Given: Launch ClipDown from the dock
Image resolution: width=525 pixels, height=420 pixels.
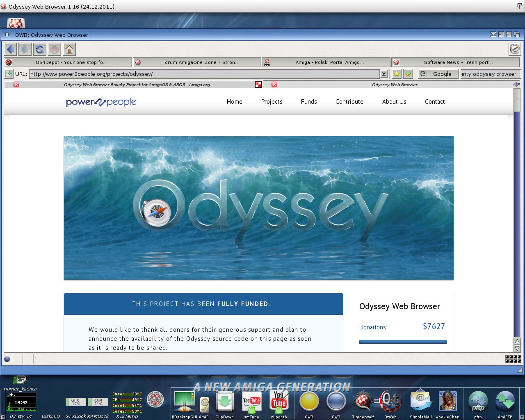Looking at the screenshot, I should [x=225, y=404].
